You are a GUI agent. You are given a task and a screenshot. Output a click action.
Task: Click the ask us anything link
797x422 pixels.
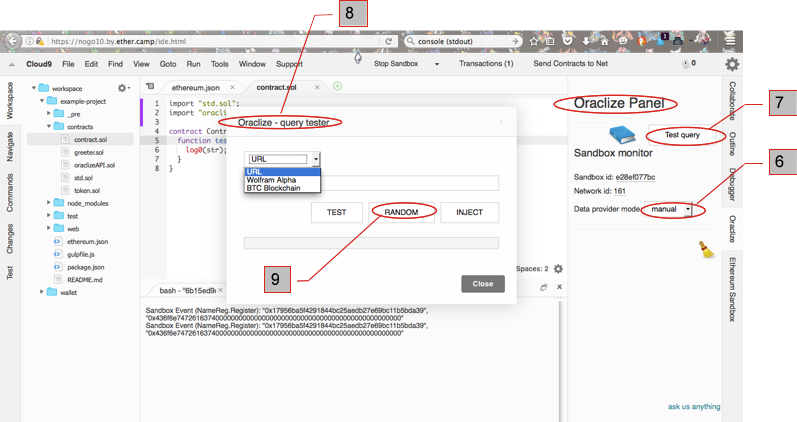pos(694,407)
